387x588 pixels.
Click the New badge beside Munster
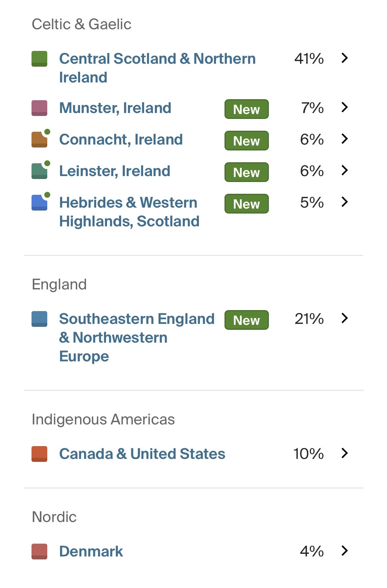click(247, 109)
